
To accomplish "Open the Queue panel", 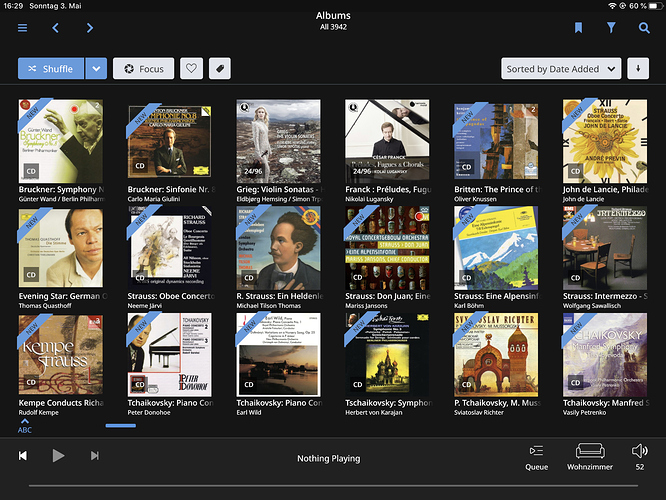I will (536, 458).
